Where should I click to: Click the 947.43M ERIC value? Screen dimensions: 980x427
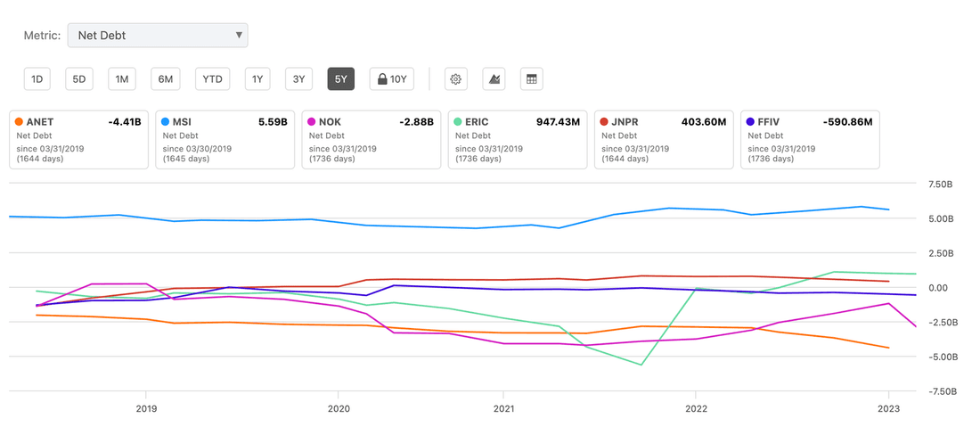click(558, 122)
